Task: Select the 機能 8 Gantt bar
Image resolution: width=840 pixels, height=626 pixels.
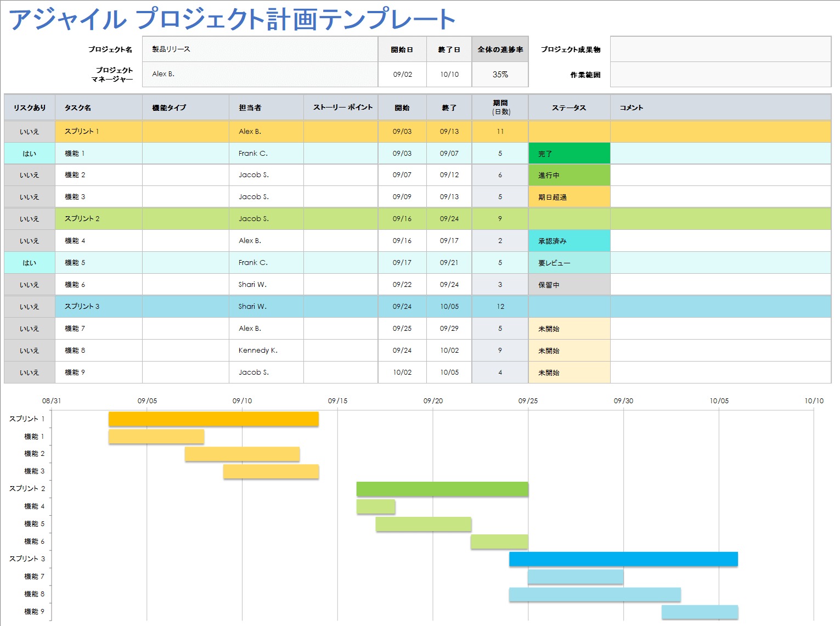Action: [x=595, y=594]
